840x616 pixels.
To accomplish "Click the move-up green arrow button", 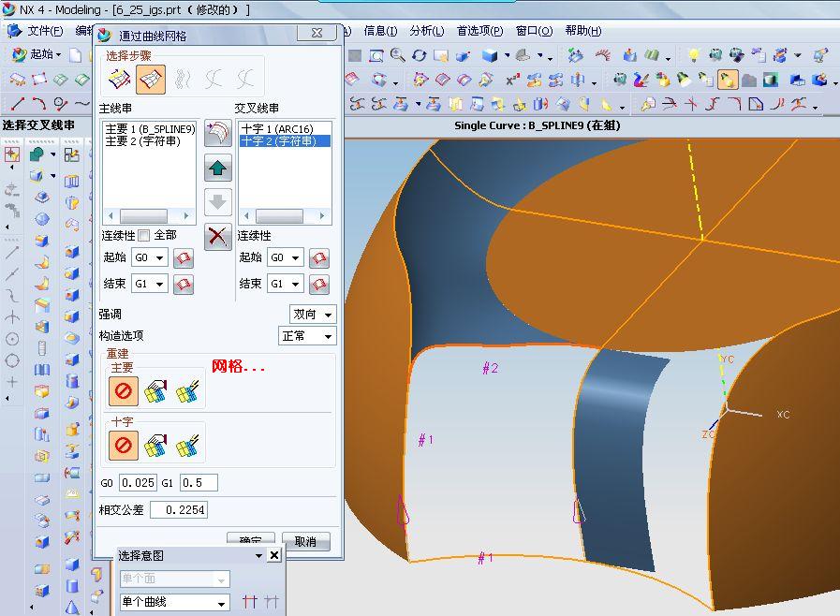I will pyautogui.click(x=217, y=169).
